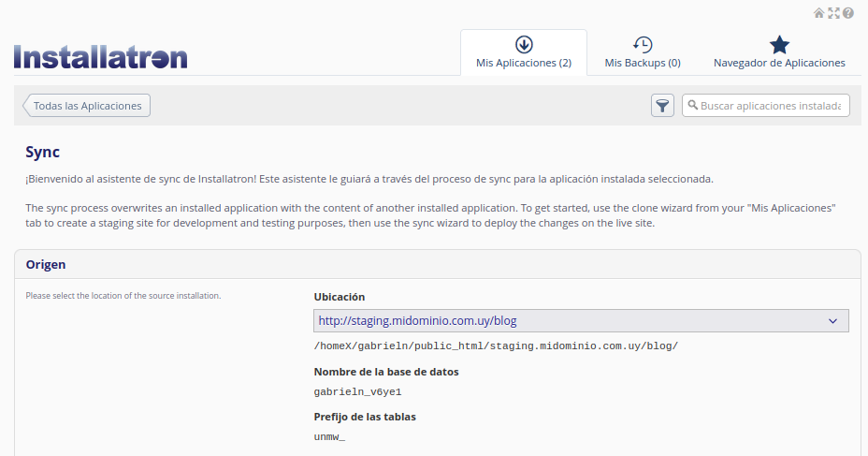Click the Installatron logo

click(x=101, y=56)
